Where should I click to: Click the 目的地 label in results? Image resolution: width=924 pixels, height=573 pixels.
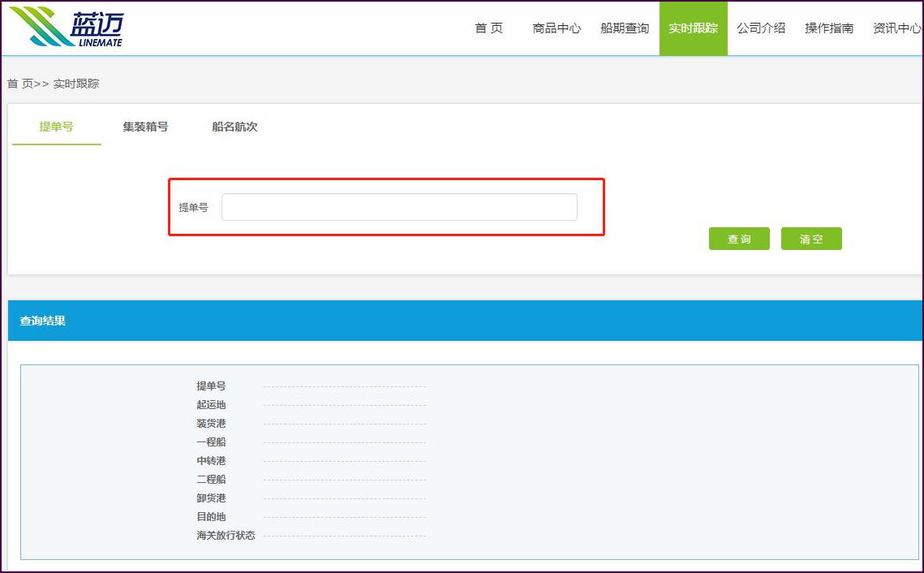pos(211,517)
